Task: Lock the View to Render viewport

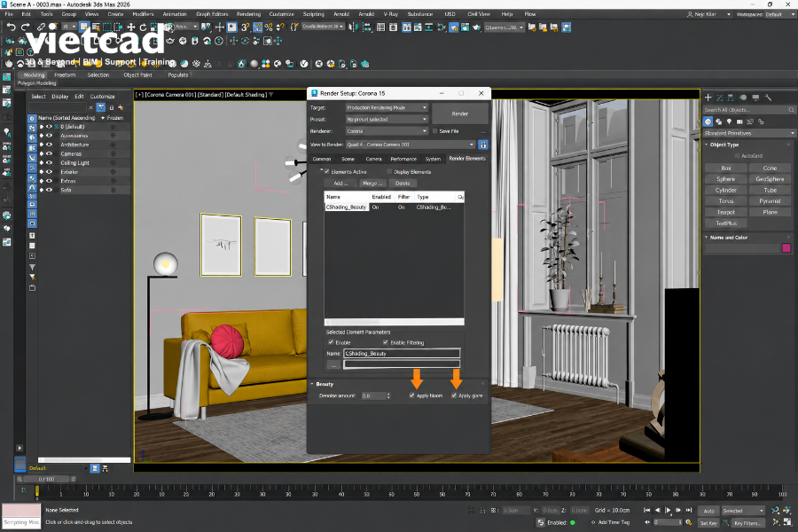Action: (x=483, y=145)
